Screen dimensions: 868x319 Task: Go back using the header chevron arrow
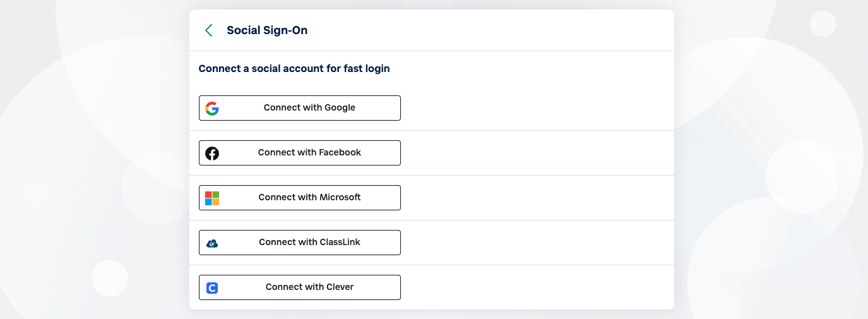[209, 30]
